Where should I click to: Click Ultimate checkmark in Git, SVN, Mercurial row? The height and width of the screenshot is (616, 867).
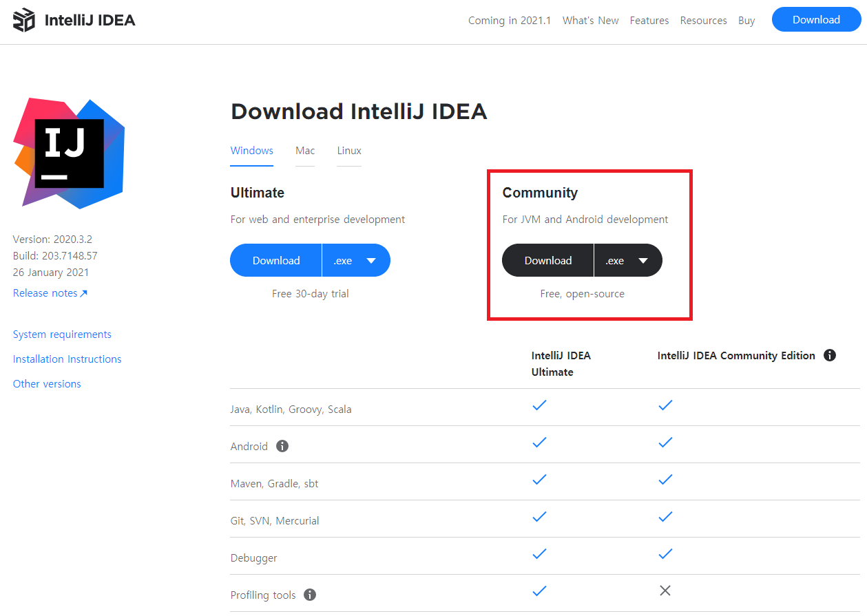540,517
